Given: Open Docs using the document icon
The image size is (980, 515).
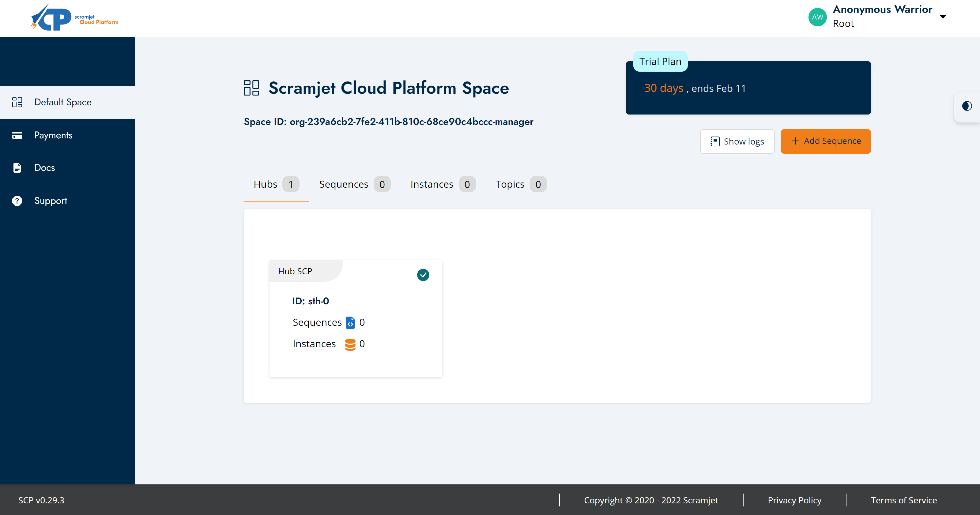Looking at the screenshot, I should click(17, 167).
